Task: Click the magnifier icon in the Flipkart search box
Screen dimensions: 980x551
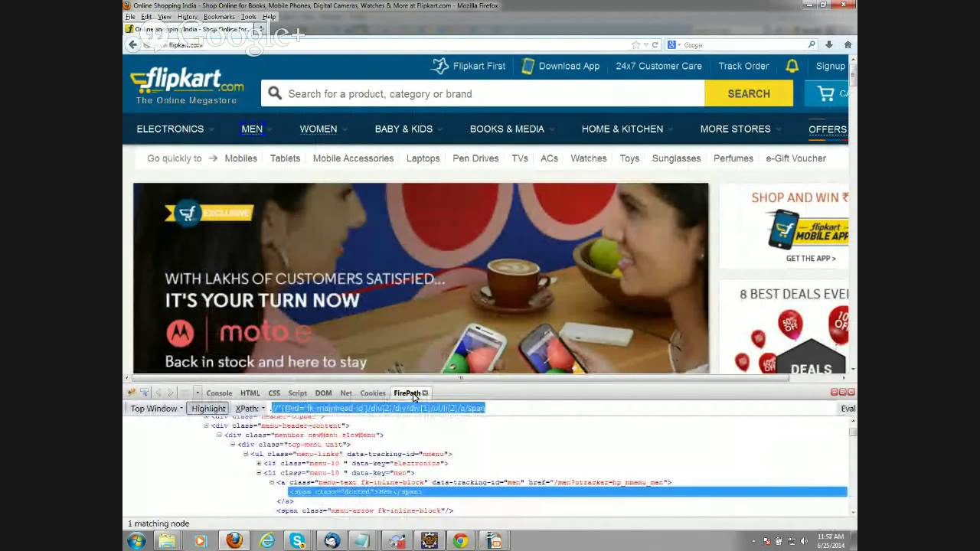Action: tap(275, 94)
